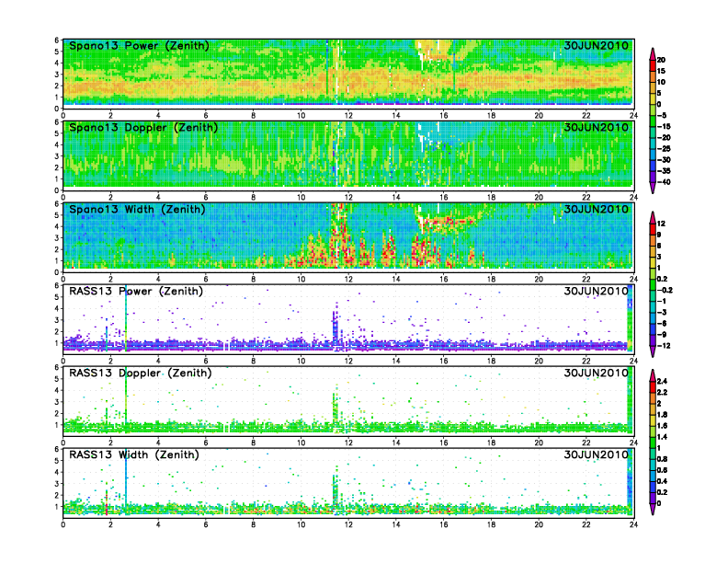Click the pink upper arrow of the top colorbar
The height and width of the screenshot is (563, 728).
point(653,53)
